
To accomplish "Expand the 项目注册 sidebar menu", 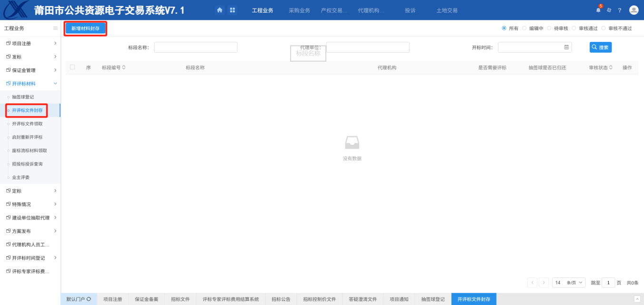I will 30,44.
